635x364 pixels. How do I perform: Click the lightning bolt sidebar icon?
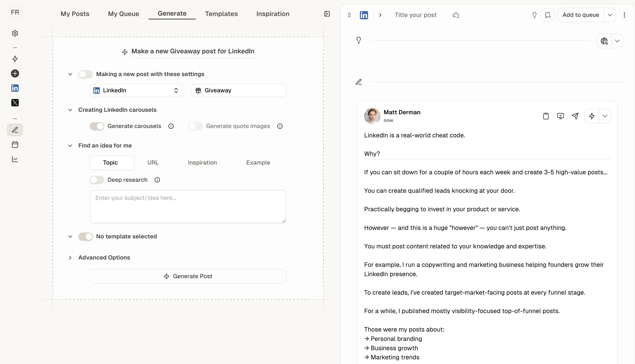coord(15,59)
